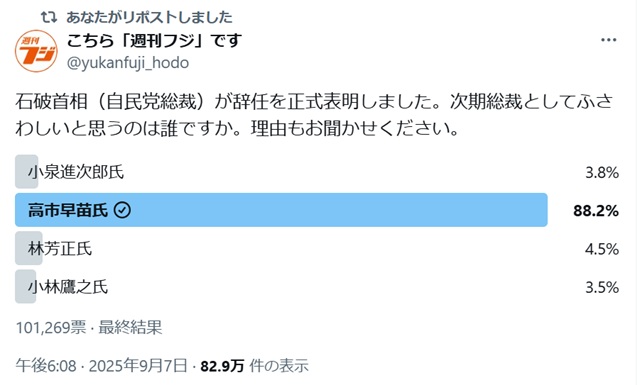
Task: Click the 88.2% result percentage
Action: coord(596,211)
